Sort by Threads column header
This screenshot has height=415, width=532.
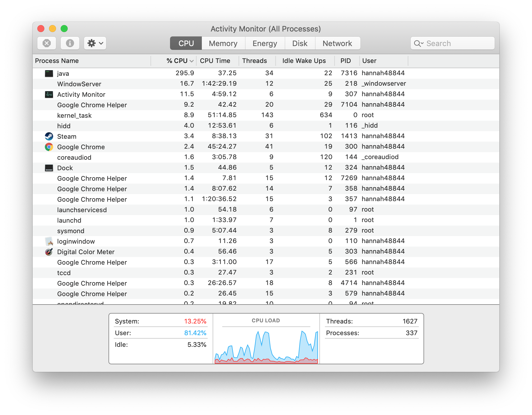pos(257,61)
